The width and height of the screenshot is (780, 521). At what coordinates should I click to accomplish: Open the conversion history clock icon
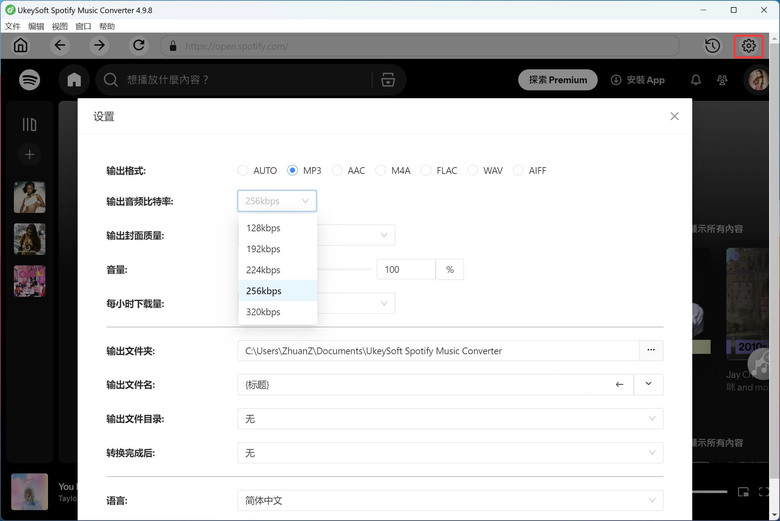pos(712,46)
